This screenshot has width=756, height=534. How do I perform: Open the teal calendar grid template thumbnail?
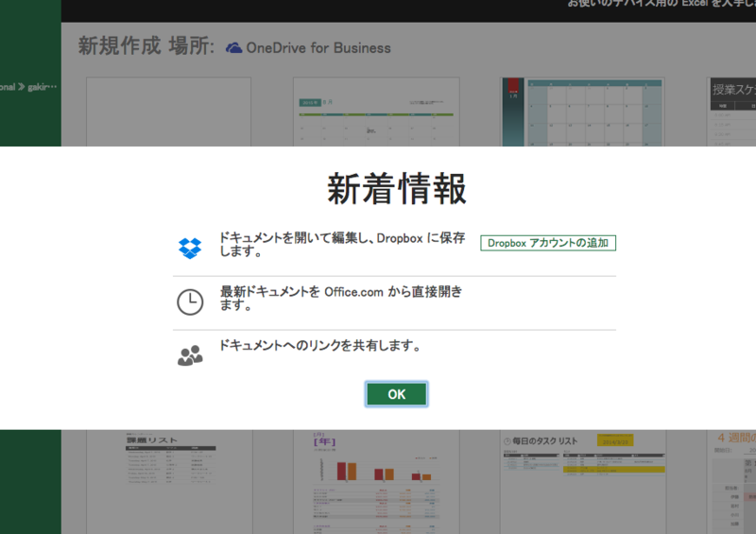point(582,112)
